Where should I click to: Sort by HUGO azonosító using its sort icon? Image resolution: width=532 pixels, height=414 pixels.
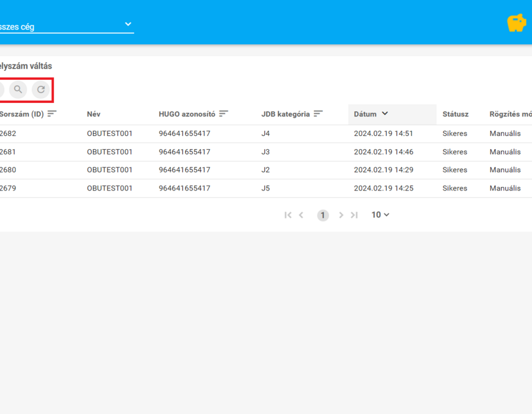pos(223,114)
